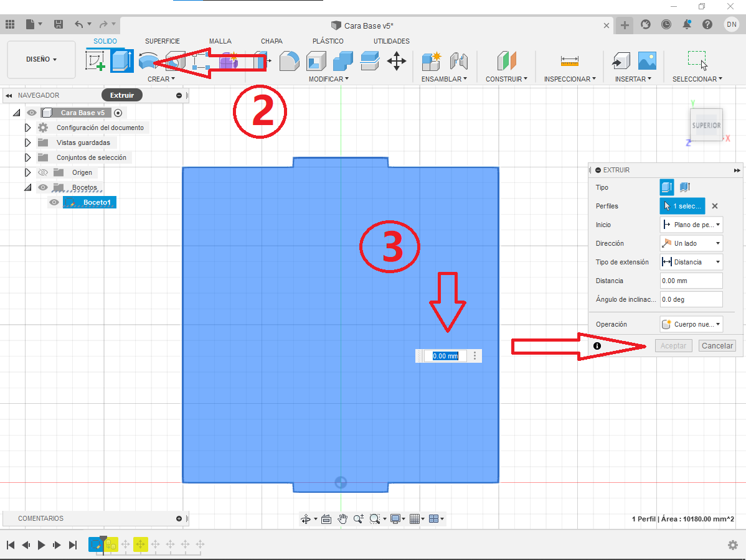Open notifications bell
Screen dimensions: 746x560
[x=686, y=24]
